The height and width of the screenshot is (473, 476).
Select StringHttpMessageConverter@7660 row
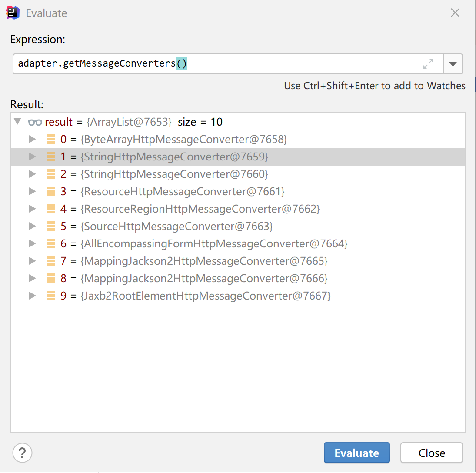[174, 174]
